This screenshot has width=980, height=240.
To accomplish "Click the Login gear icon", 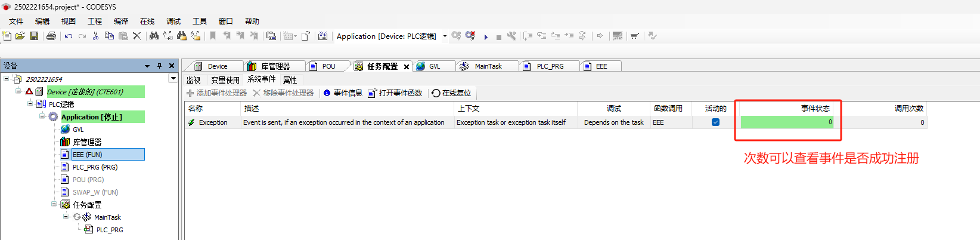I will 456,36.
